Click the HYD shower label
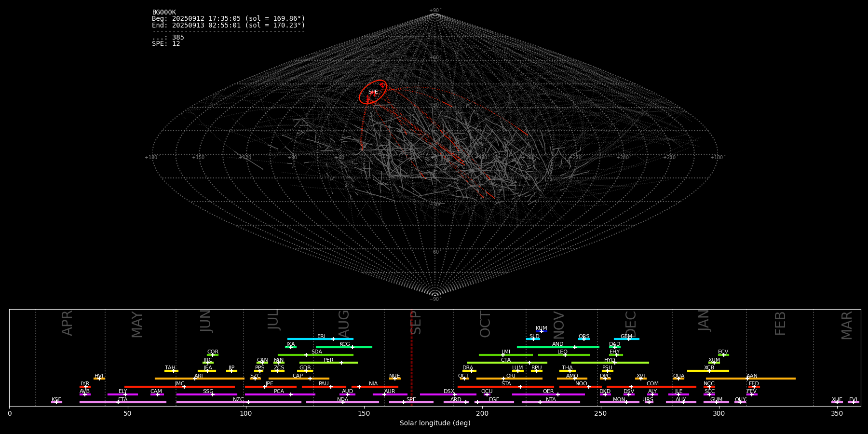 [610, 360]
